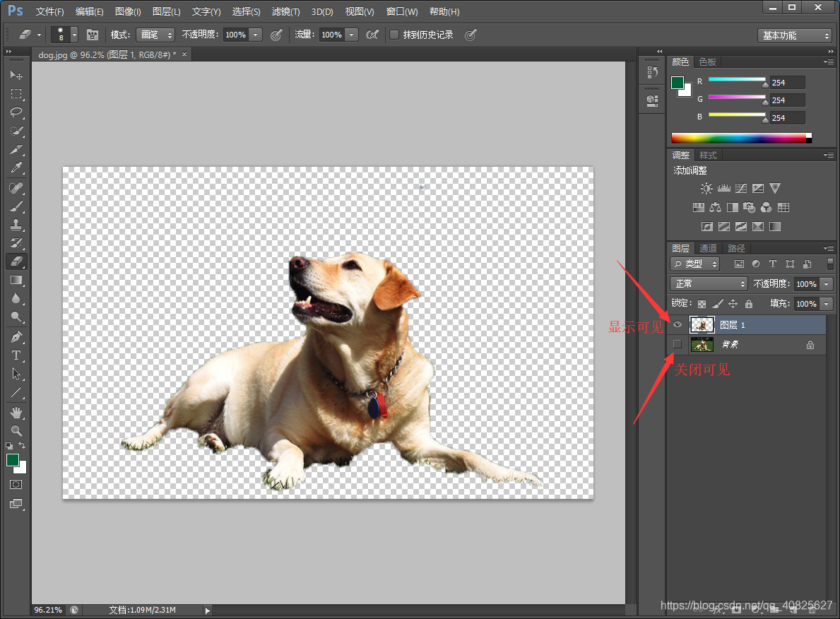The width and height of the screenshot is (840, 619).
Task: Select the Pen tool
Action: 16,337
